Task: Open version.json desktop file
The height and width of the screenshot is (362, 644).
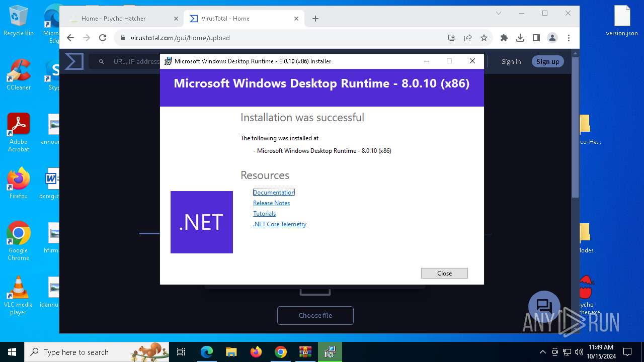Action: 622,21
